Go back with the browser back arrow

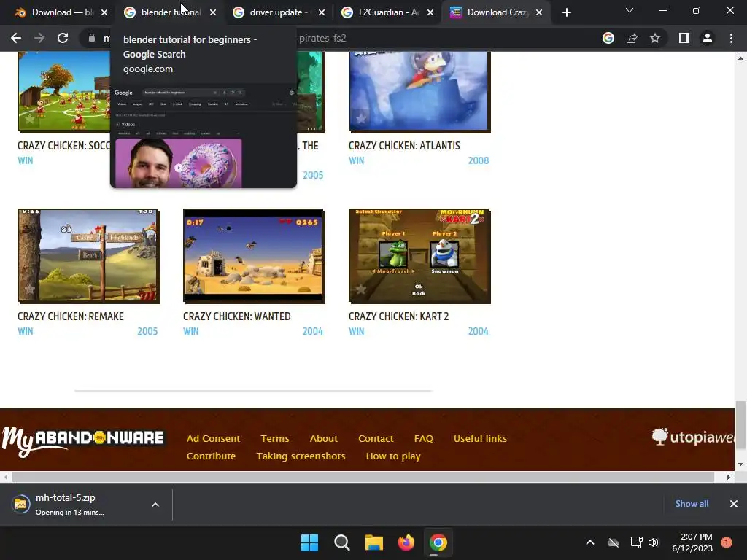click(x=16, y=38)
